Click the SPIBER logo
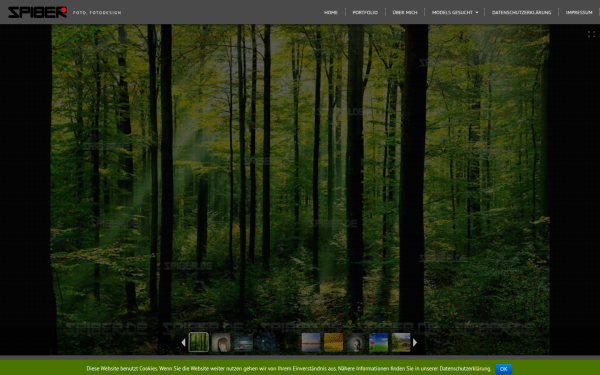This screenshot has height=375, width=600. point(38,12)
